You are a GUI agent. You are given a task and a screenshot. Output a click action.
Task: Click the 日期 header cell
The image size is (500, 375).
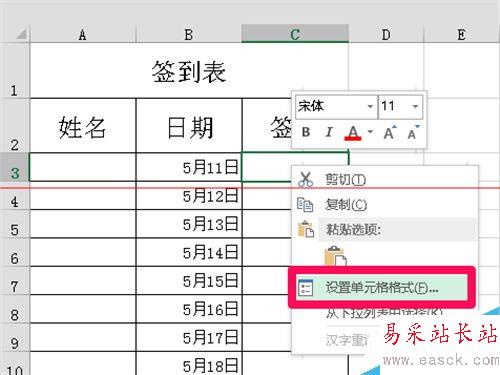pyautogui.click(x=189, y=126)
